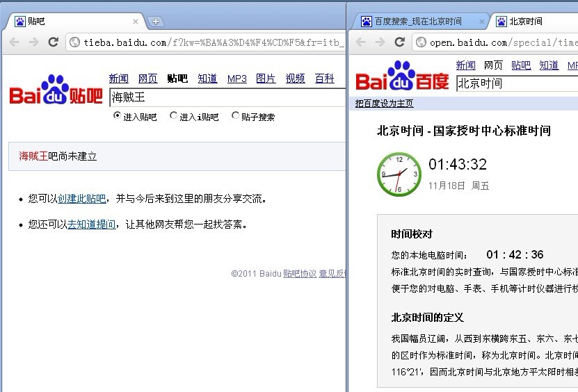Screen dimensions: 578x392
Task: Click the 海贼王 search field
Action: tap(227, 97)
